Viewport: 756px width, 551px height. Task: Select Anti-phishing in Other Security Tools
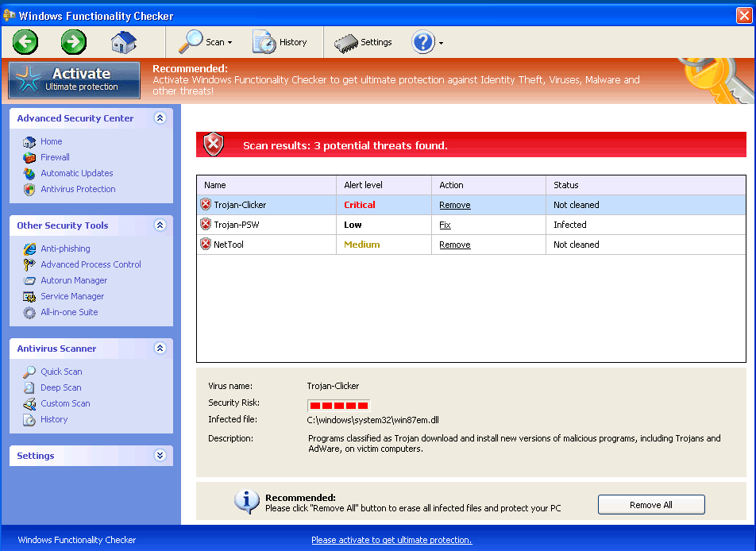(65, 249)
